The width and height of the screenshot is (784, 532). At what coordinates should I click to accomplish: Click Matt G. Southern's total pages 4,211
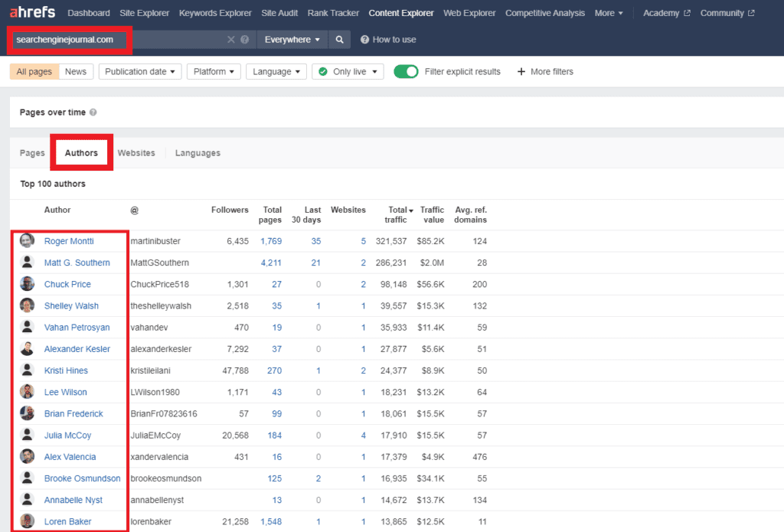[x=271, y=263]
